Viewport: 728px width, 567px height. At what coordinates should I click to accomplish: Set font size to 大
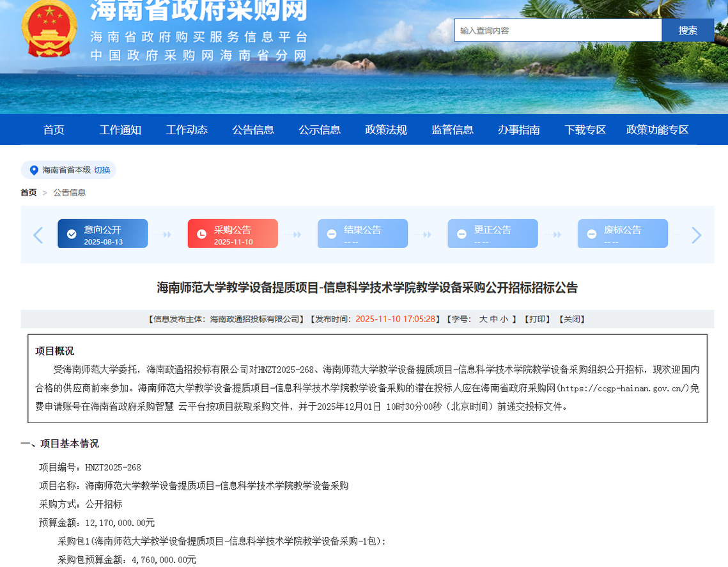(x=484, y=319)
